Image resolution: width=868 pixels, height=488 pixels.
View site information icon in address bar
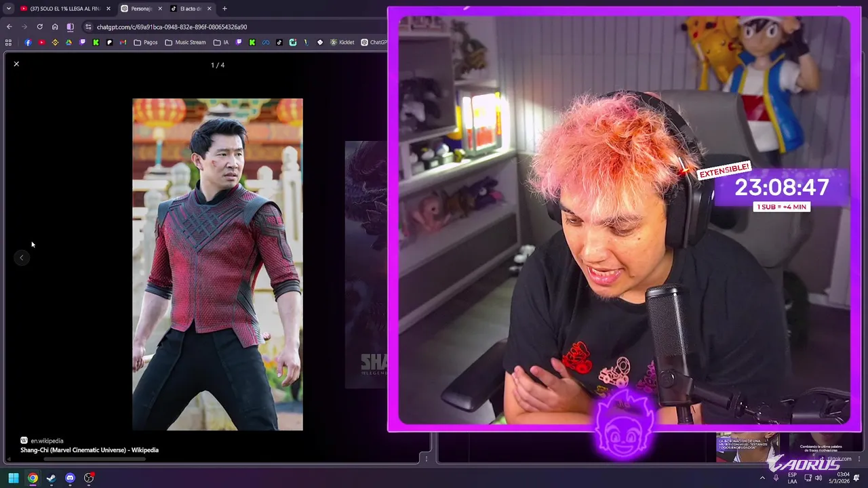click(88, 27)
